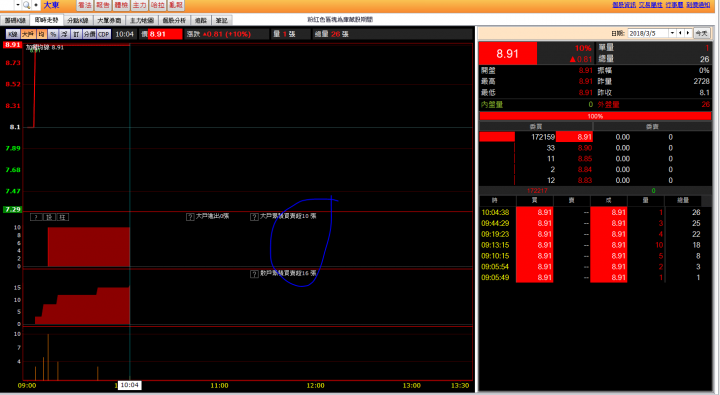
Task: Click the 8.83 bid price cell
Action: pos(585,181)
